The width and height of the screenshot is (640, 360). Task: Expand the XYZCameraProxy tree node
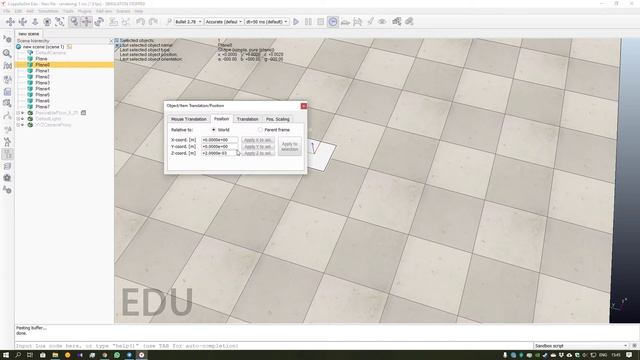pyautogui.click(x=18, y=125)
